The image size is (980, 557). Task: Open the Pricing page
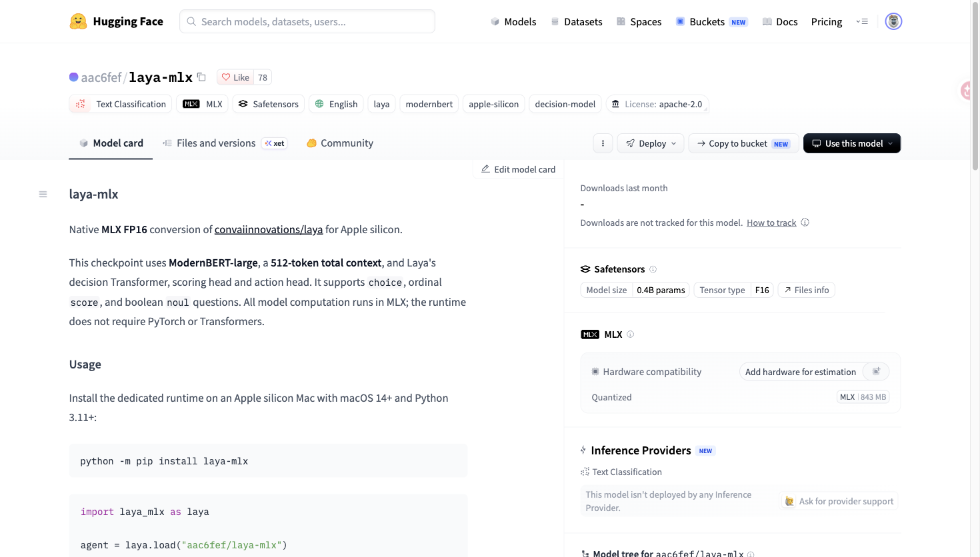pos(827,21)
